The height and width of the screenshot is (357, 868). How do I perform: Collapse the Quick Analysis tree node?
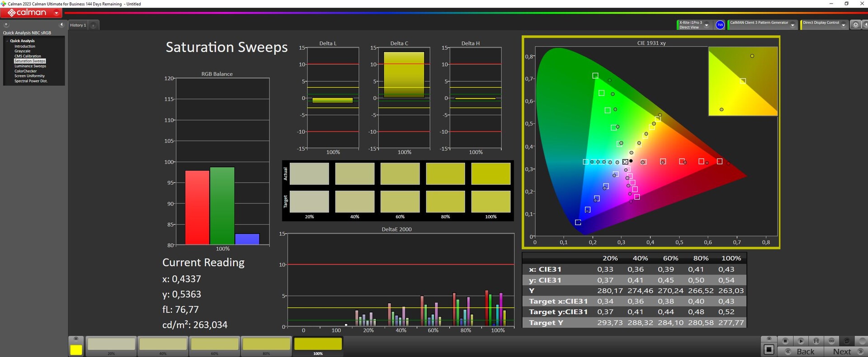tap(7, 41)
